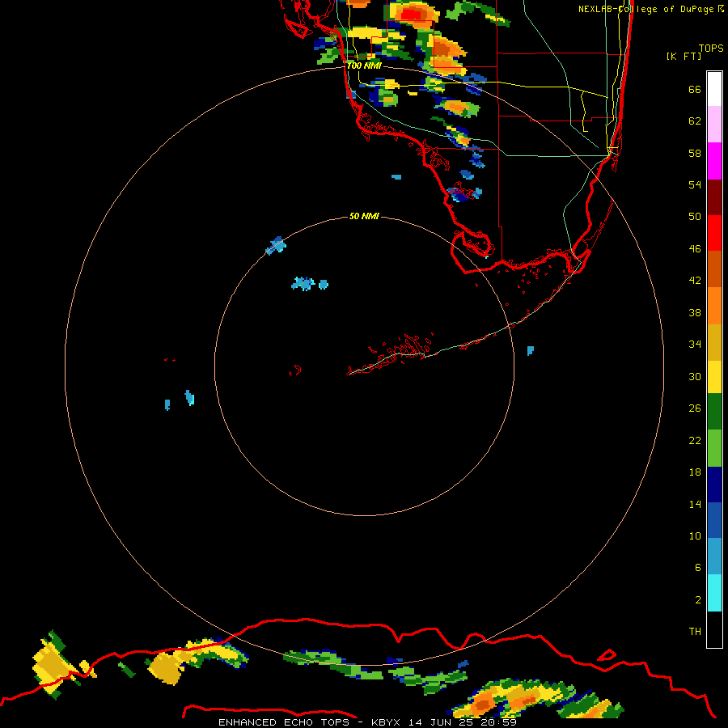Click the KBYX radar site identifier
The image size is (728, 728).
(x=387, y=722)
